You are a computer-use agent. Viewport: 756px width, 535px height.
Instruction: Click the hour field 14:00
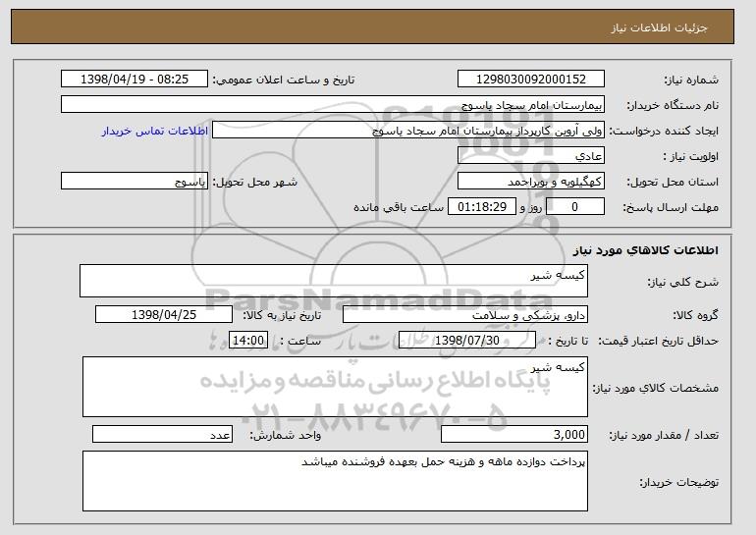248,341
